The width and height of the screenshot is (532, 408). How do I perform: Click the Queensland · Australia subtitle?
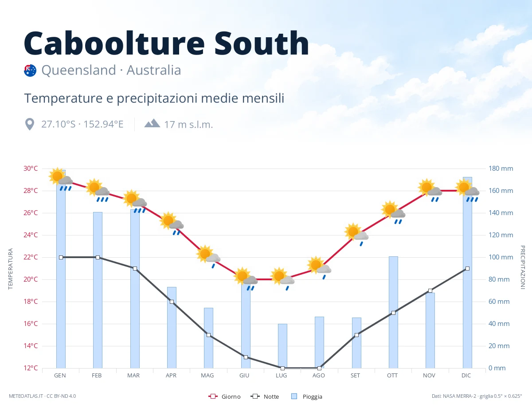click(111, 70)
